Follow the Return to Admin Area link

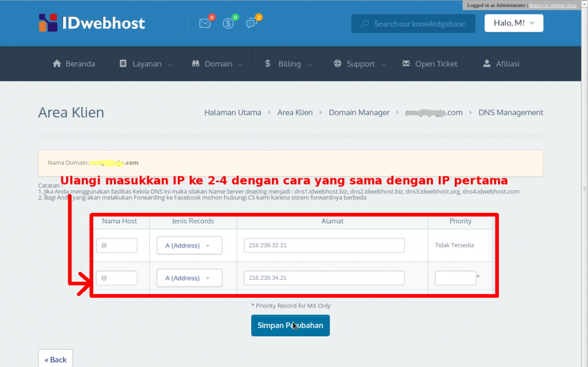(553, 5)
